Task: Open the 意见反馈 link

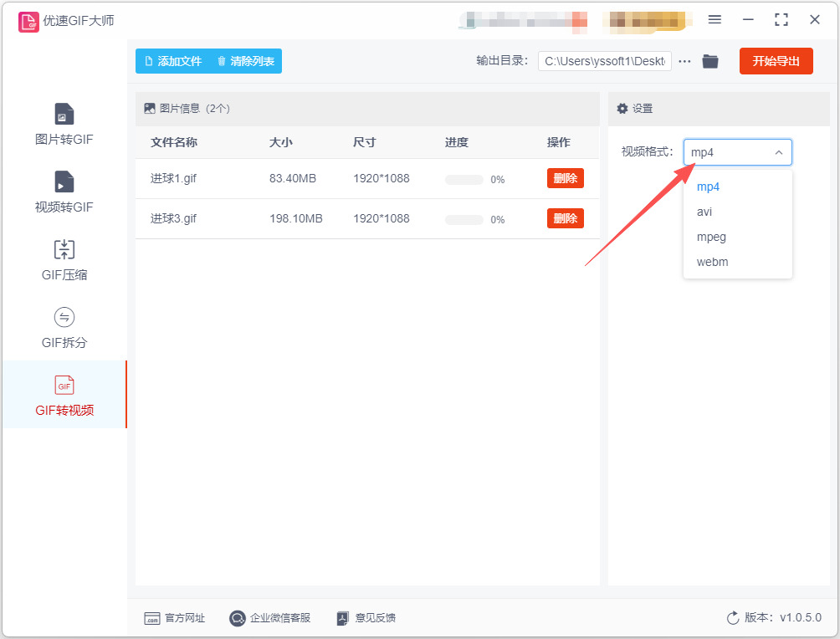Action: click(376, 618)
